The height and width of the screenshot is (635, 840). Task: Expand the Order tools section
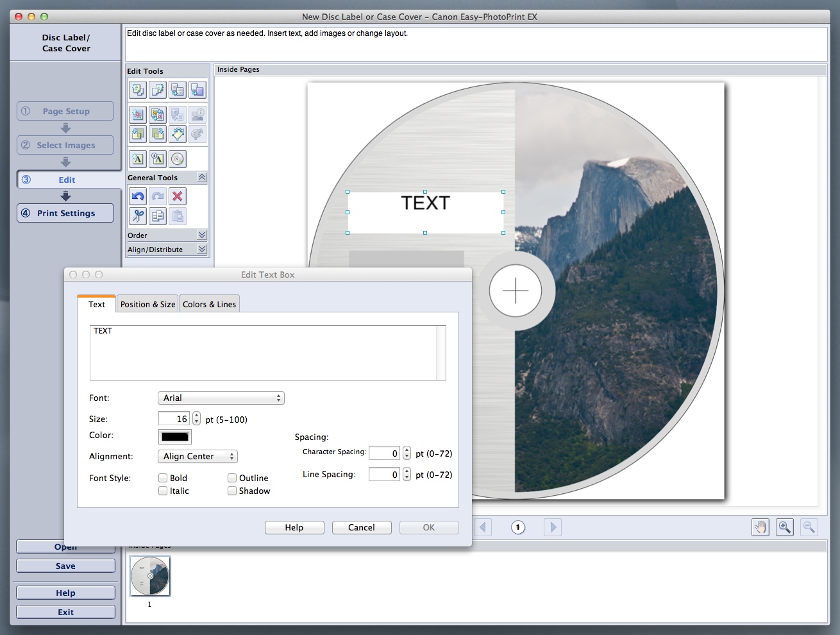tap(202, 235)
